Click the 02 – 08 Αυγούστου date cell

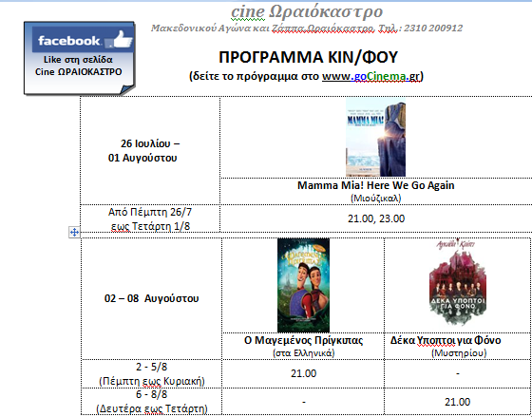(x=151, y=298)
